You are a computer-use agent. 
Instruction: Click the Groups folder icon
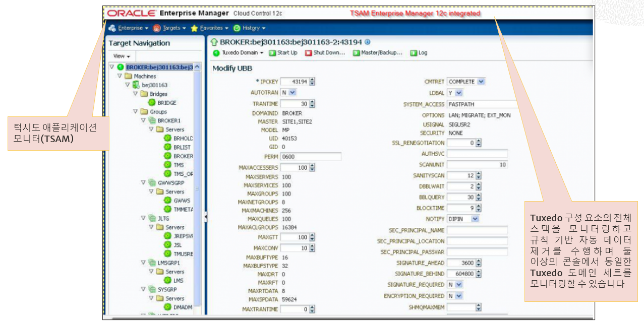tap(144, 112)
